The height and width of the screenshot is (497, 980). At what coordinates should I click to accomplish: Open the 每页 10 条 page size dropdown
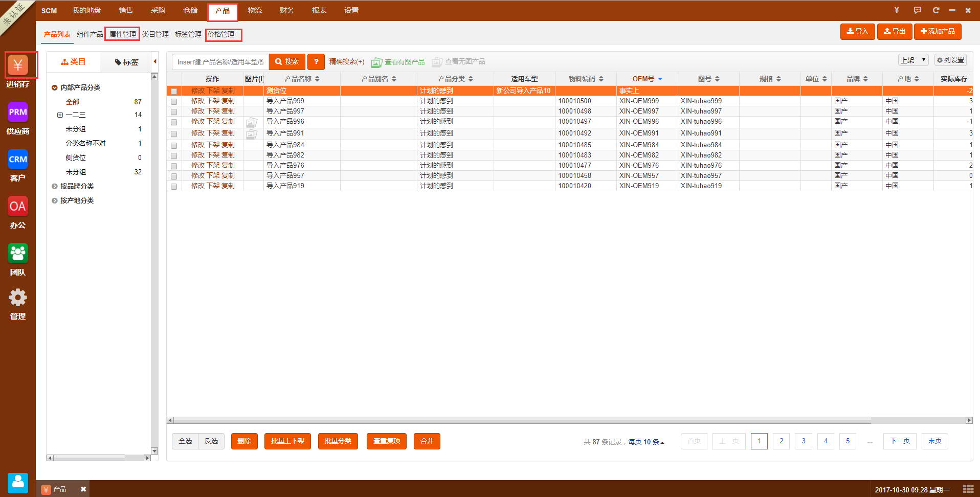[647, 442]
